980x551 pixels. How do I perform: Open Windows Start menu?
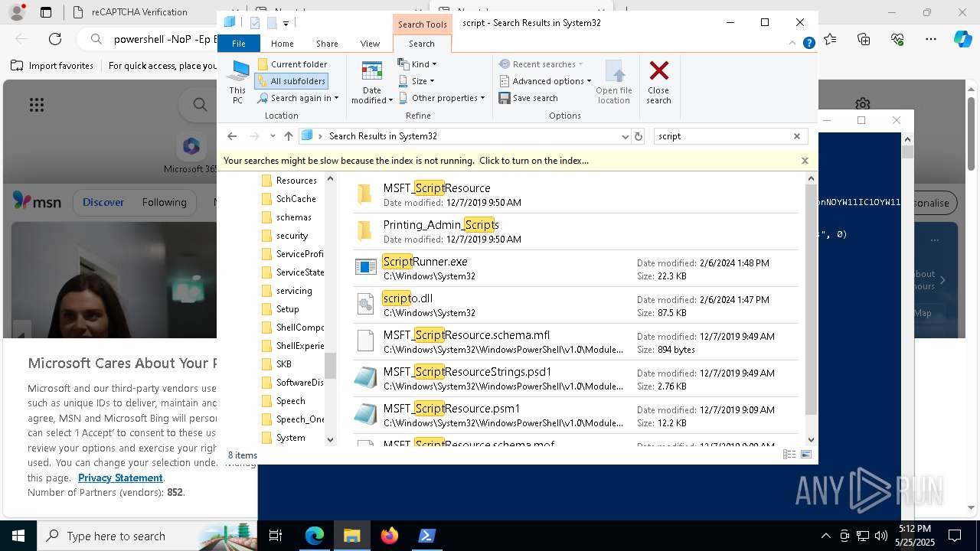(x=18, y=536)
